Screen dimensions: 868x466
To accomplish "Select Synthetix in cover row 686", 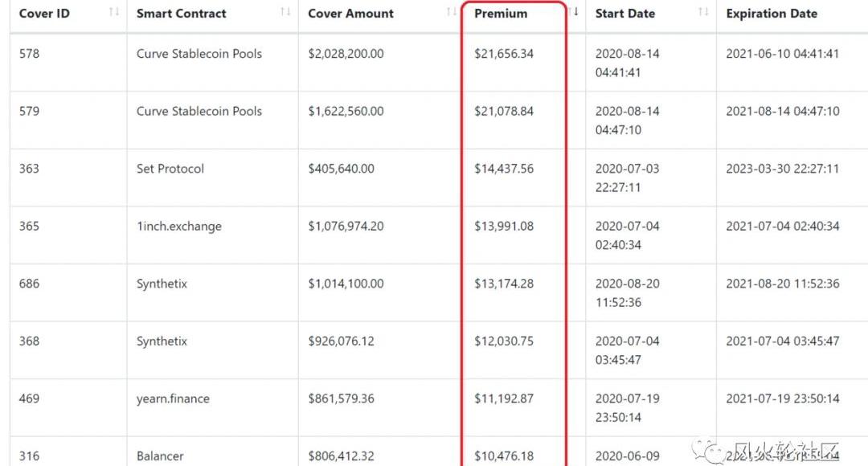I will click(162, 284).
